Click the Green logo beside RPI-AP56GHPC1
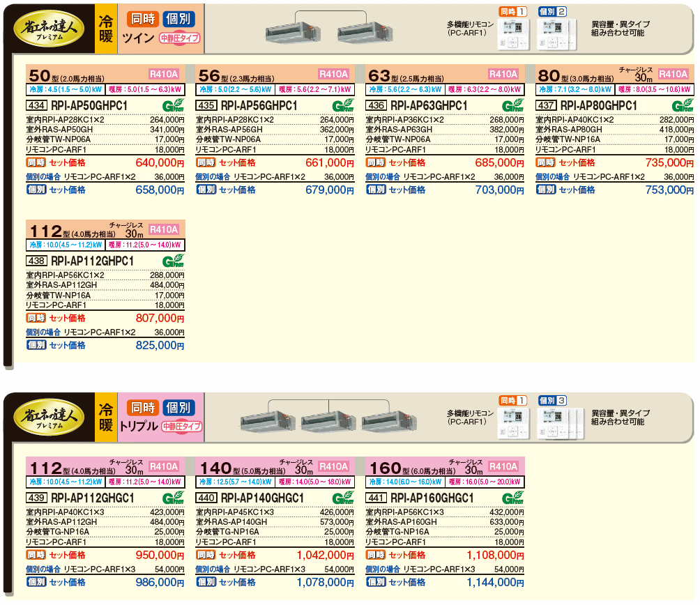This screenshot has width=700, height=605. (x=343, y=105)
